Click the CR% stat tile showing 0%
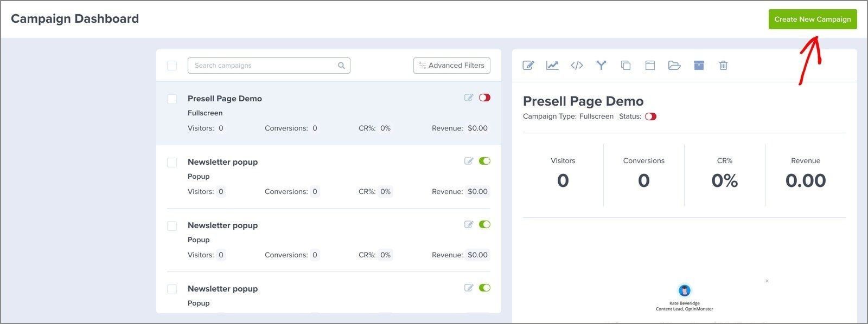 pos(725,174)
